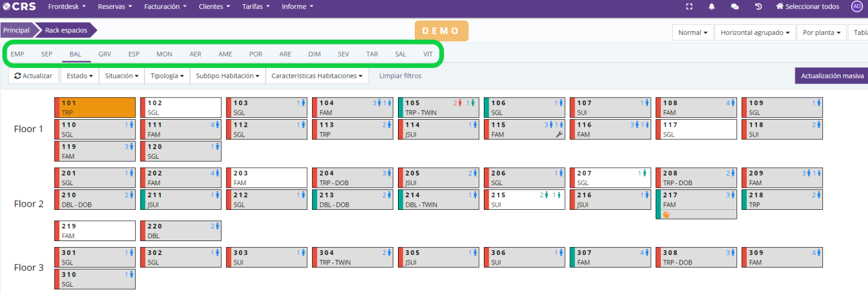The width and height of the screenshot is (868, 294).
Task: Toggle fullscreen mode icon
Action: point(689,7)
